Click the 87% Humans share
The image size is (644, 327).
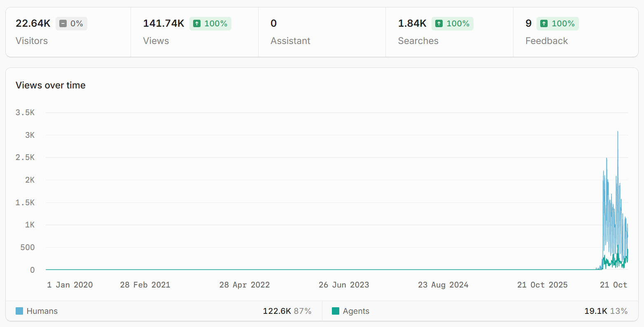point(303,311)
